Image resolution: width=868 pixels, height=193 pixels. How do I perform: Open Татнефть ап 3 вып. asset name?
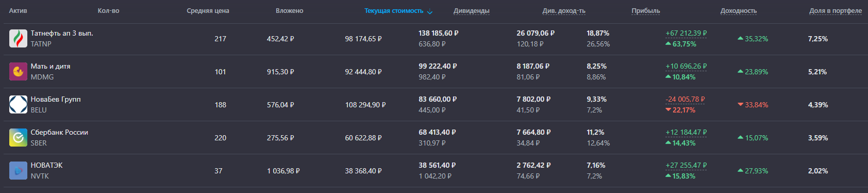click(x=62, y=34)
